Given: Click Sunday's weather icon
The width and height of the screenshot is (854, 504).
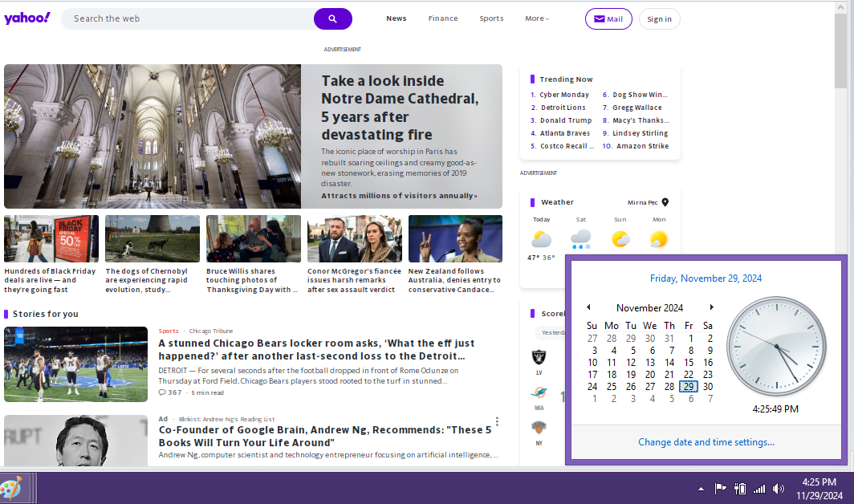Looking at the screenshot, I should click(620, 239).
